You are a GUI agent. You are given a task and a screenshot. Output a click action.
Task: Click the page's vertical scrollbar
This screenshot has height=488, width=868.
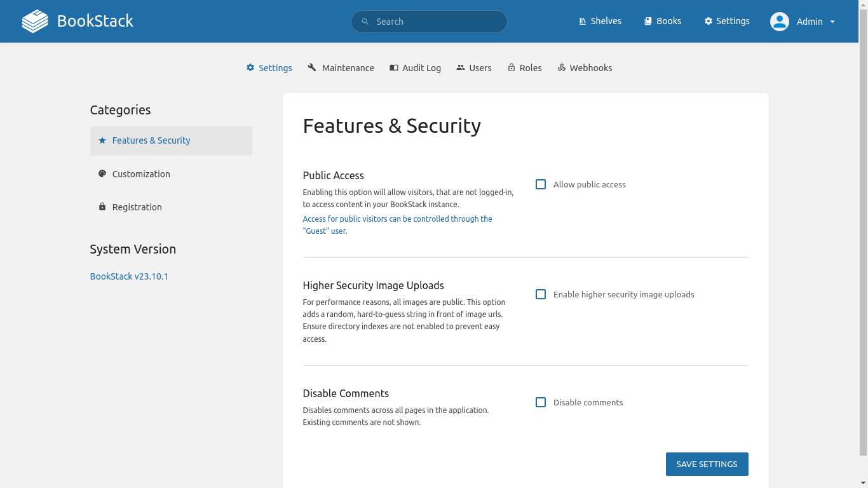(863, 229)
